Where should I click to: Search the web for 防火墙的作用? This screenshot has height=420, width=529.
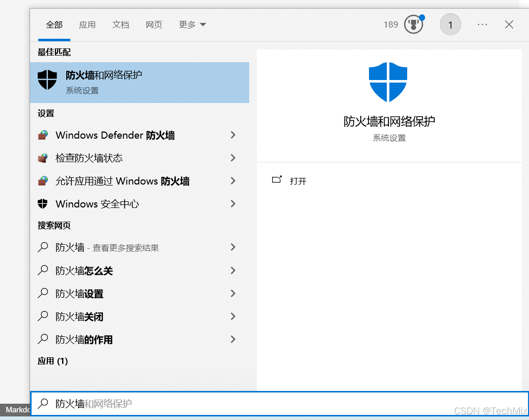pos(140,339)
